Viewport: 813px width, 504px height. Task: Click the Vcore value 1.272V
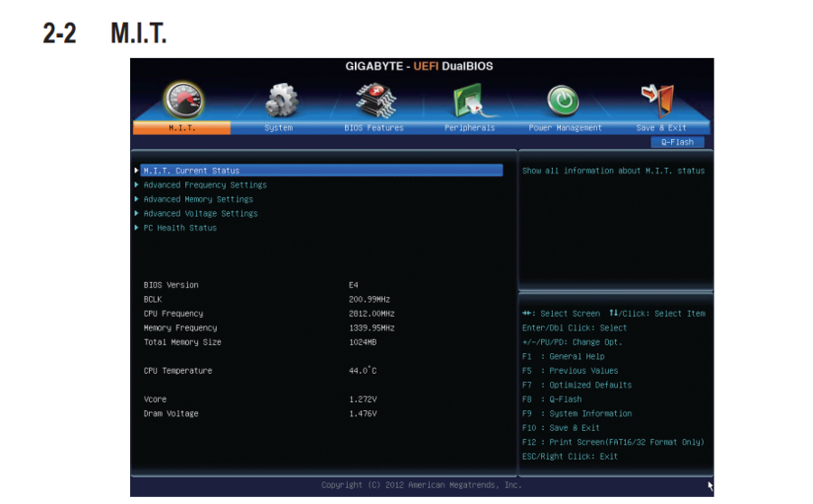[363, 399]
